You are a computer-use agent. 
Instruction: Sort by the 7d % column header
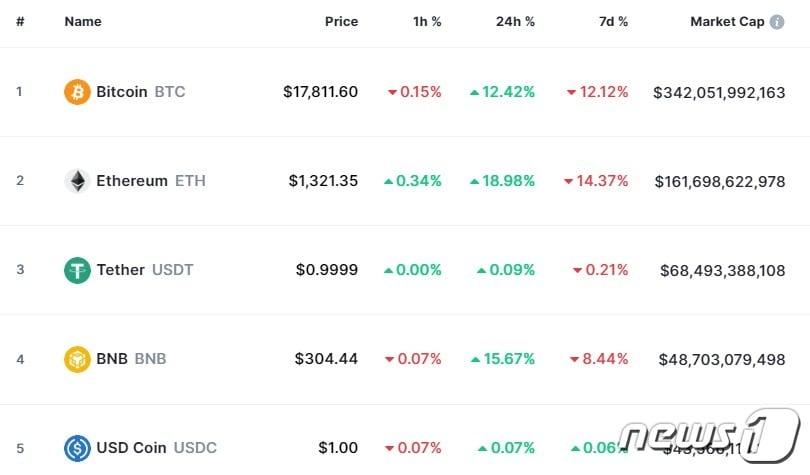pos(613,22)
